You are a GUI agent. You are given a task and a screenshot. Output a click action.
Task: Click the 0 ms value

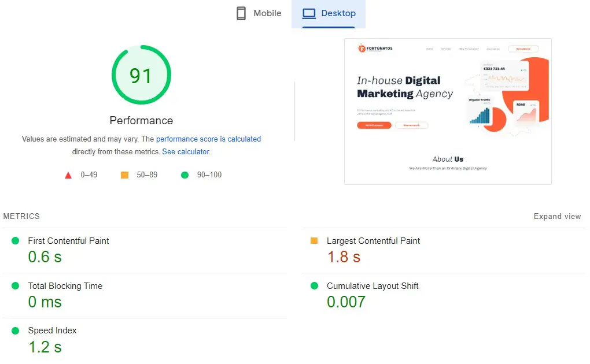pos(45,302)
